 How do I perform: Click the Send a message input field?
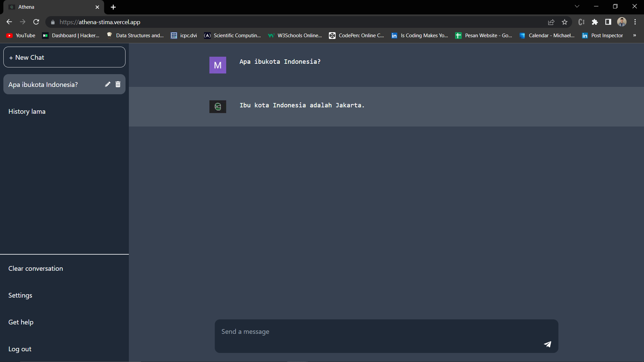369,331
